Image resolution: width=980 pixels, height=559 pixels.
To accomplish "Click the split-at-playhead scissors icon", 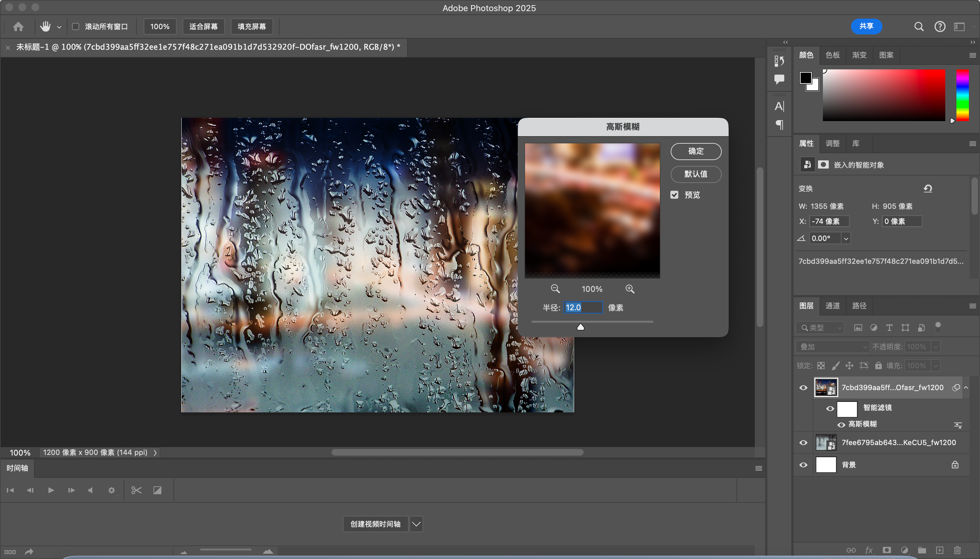I will pyautogui.click(x=136, y=490).
